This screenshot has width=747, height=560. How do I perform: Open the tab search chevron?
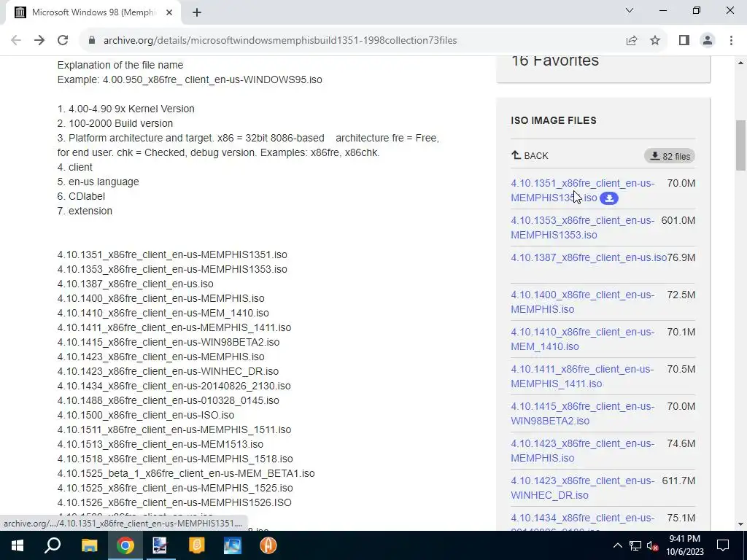[x=630, y=10]
